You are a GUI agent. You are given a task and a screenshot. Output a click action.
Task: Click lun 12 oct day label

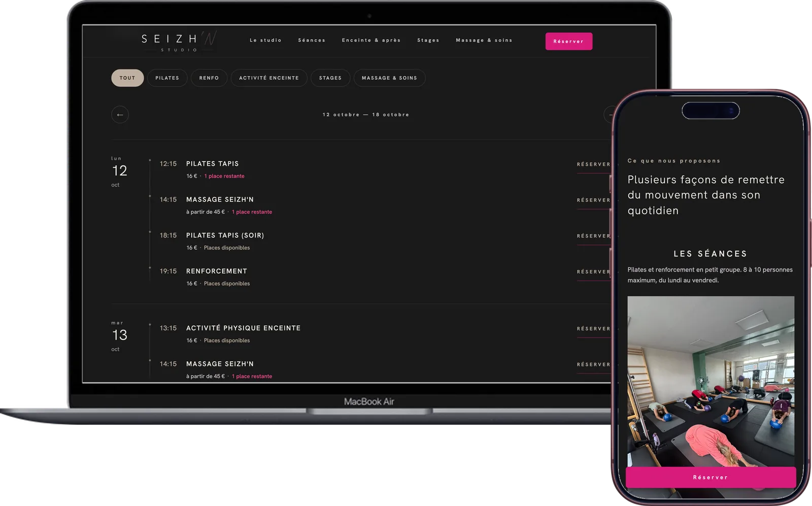click(119, 172)
